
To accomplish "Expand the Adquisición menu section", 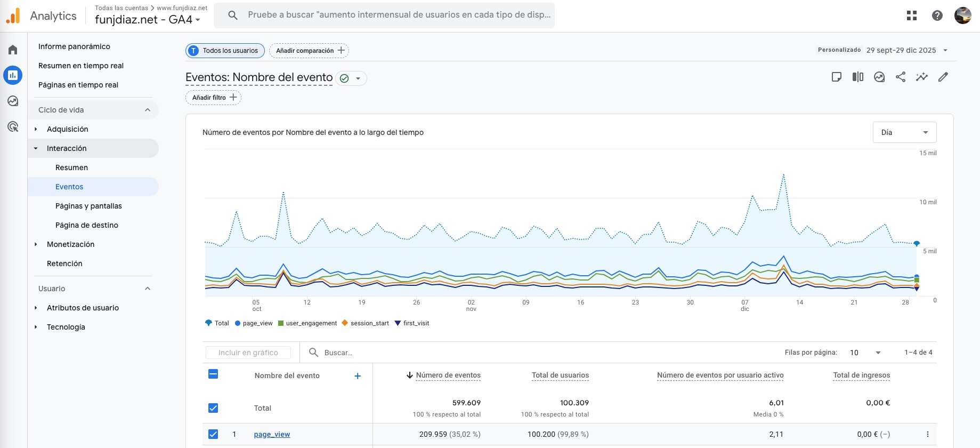I will click(67, 129).
